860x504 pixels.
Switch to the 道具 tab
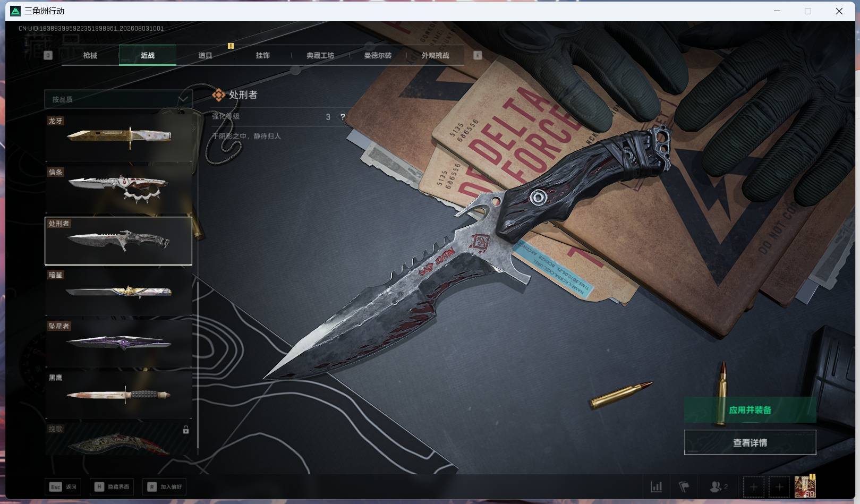pyautogui.click(x=205, y=55)
